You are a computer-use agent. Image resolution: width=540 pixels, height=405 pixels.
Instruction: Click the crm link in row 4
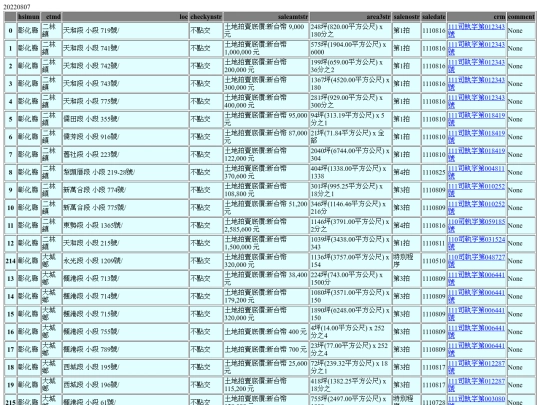(x=476, y=101)
